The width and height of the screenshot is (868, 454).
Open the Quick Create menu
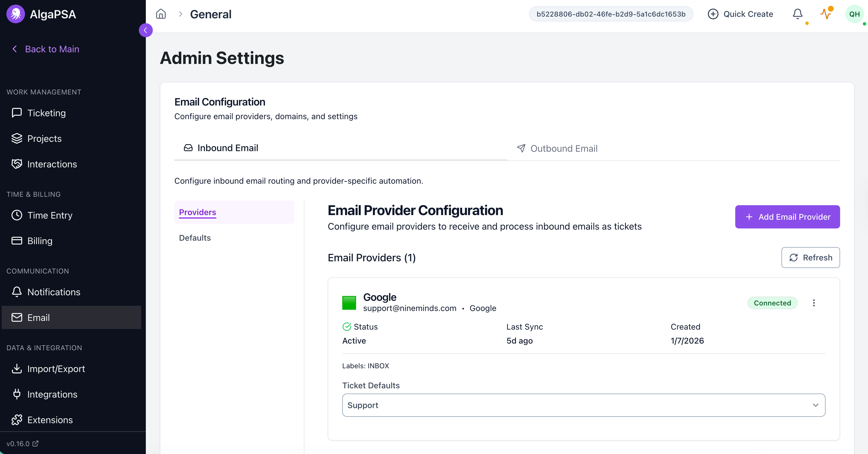click(x=740, y=14)
